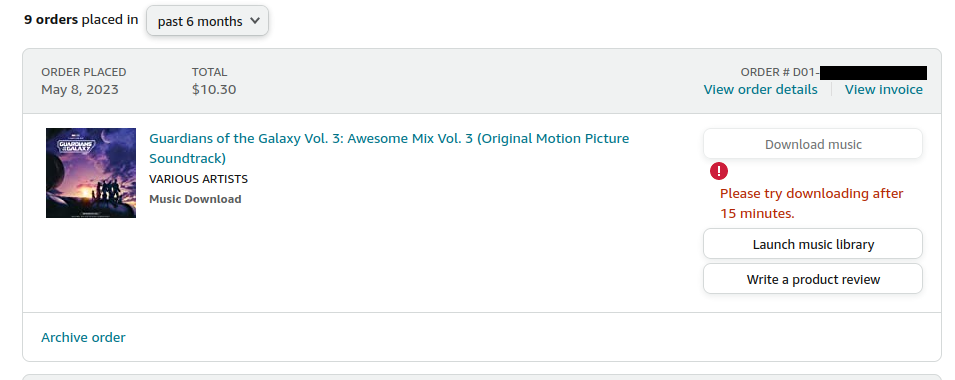
Task: Click the May 8, 2023 order date
Action: 80,90
